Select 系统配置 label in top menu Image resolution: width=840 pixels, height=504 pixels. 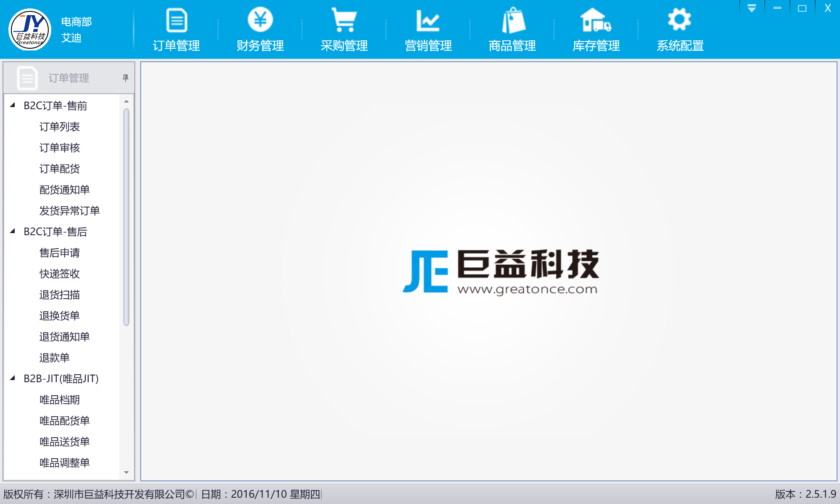tap(680, 45)
